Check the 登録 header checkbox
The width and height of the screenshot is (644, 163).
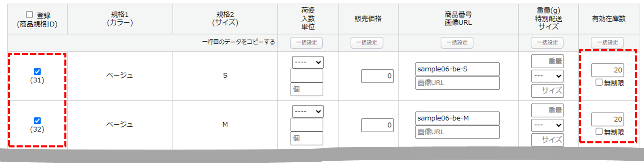(30, 15)
